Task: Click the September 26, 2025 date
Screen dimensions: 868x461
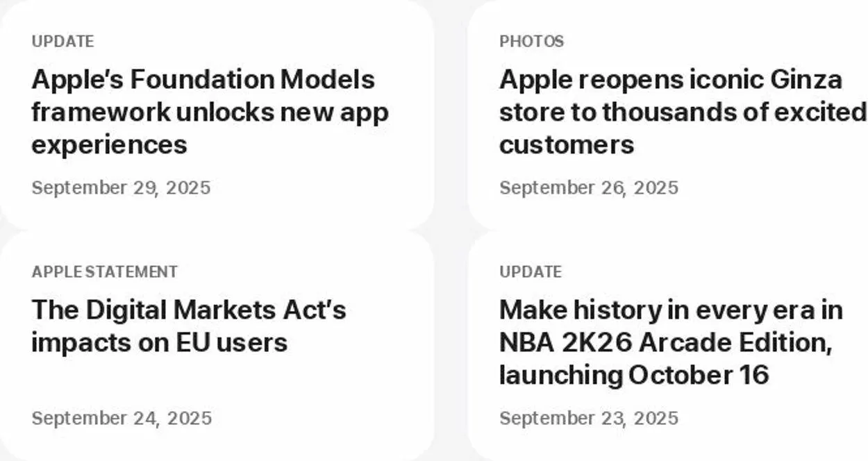Action: 588,188
